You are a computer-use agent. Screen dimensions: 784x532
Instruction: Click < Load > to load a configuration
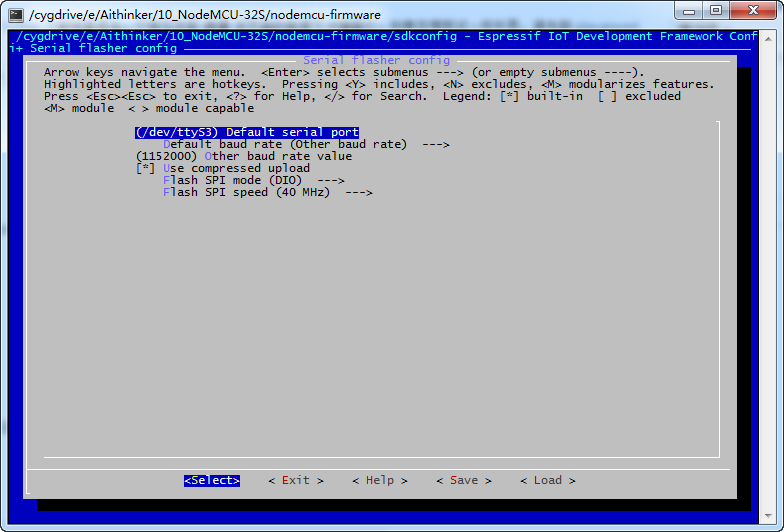[547, 480]
